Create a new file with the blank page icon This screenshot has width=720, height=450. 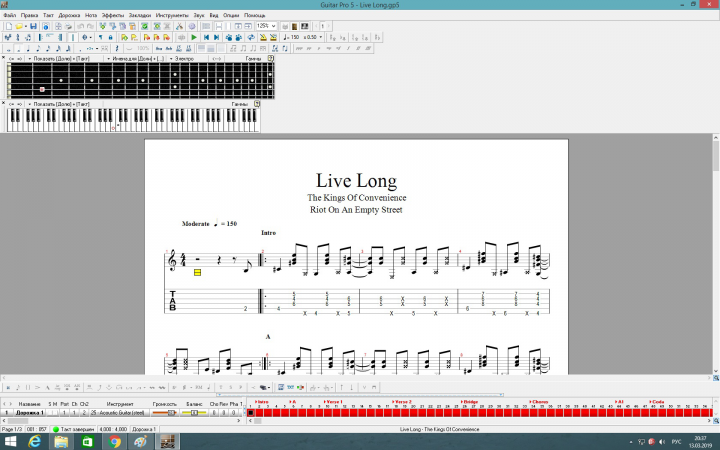coord(9,26)
